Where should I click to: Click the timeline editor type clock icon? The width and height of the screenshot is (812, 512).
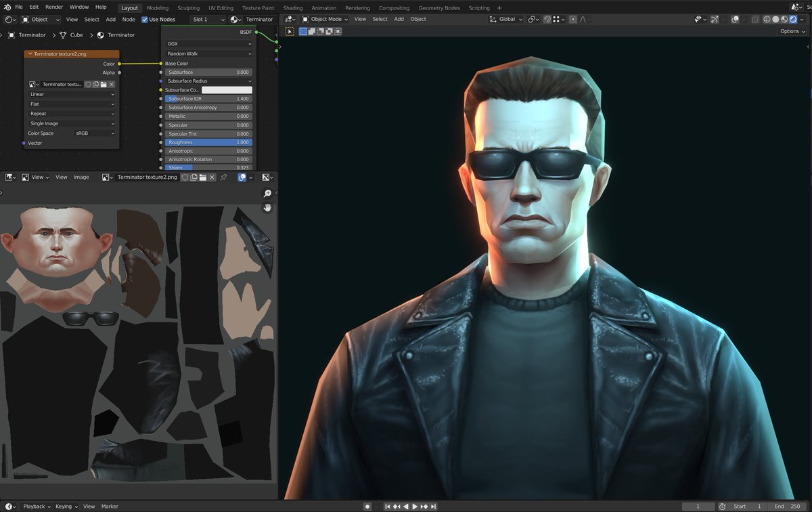pyautogui.click(x=10, y=506)
